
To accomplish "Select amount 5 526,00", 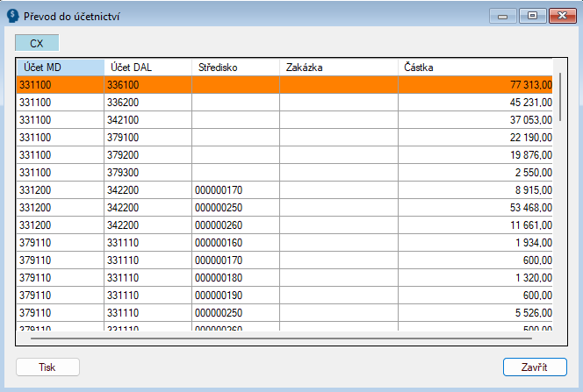I will pos(475,312).
